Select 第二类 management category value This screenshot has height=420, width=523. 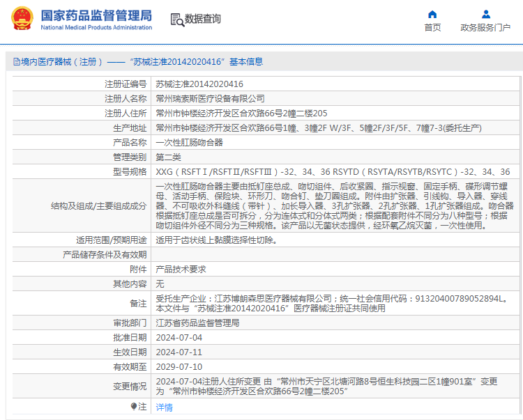click(x=169, y=157)
